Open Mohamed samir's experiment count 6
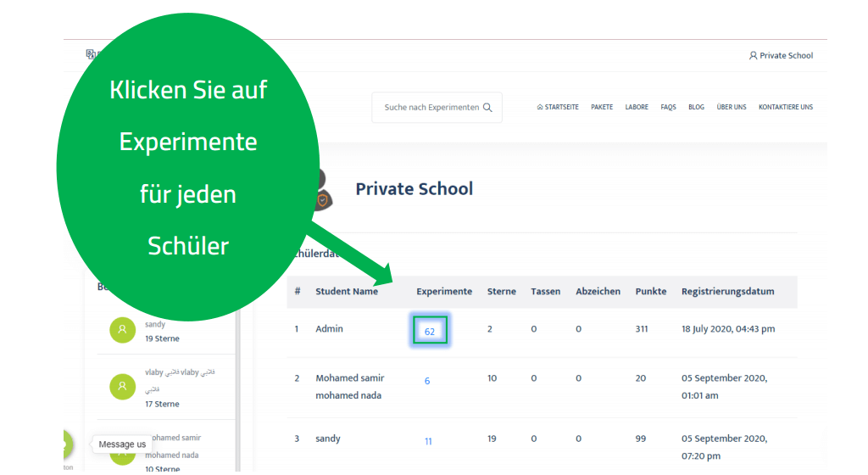This screenshot has width=868, height=475. [427, 382]
